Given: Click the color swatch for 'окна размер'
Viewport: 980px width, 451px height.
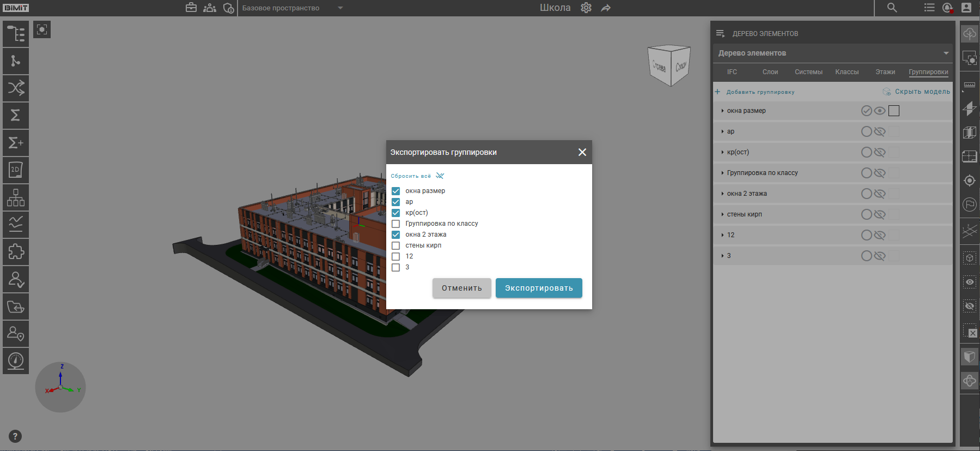Looking at the screenshot, I should [x=894, y=111].
